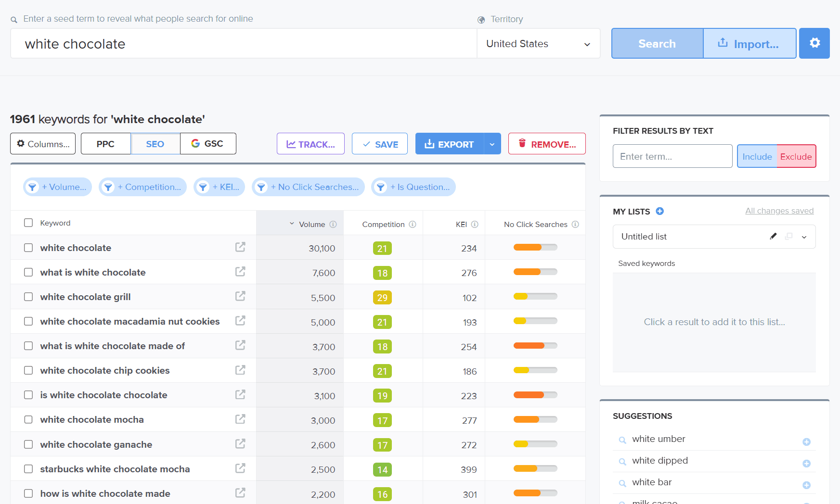Rename Untitled list with the pencil icon
Viewport: 840px width, 504px height.
[x=773, y=236]
